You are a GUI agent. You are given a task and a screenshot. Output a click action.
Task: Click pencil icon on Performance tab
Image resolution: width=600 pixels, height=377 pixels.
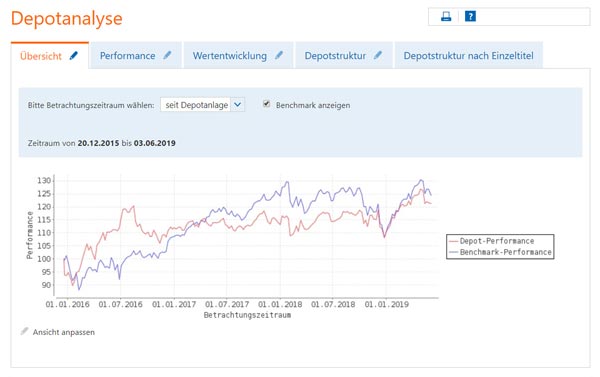(167, 55)
